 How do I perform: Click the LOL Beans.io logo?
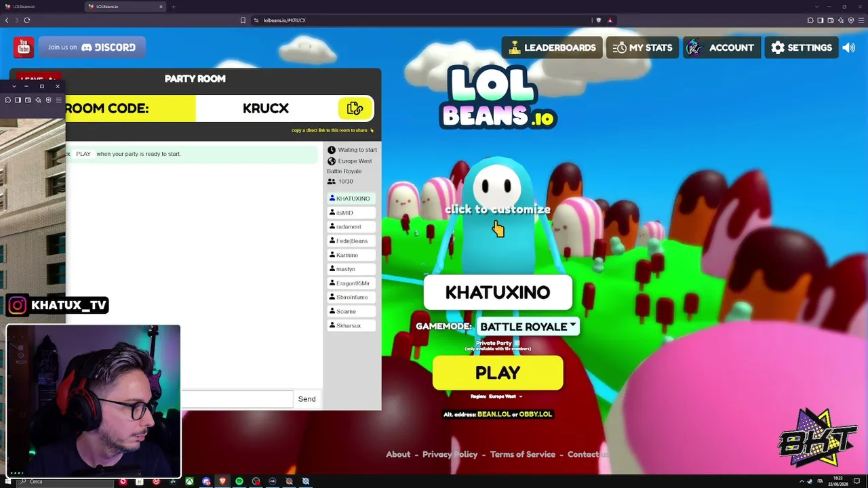click(x=498, y=98)
